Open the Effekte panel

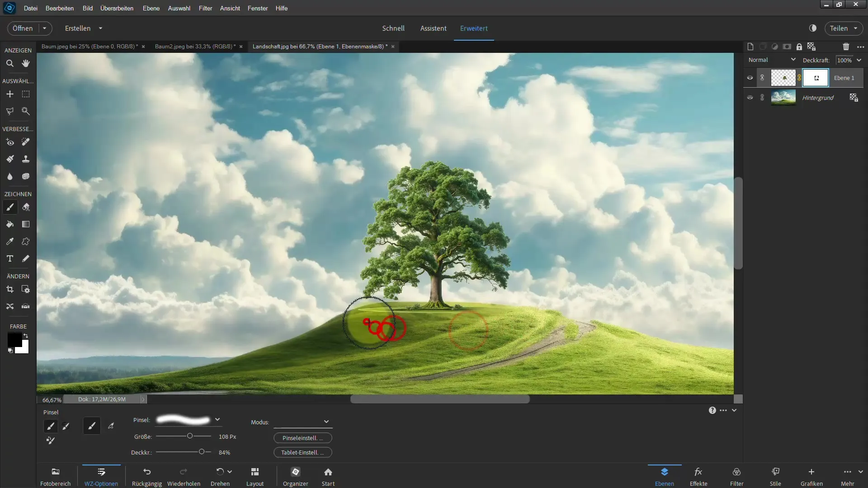pos(698,477)
